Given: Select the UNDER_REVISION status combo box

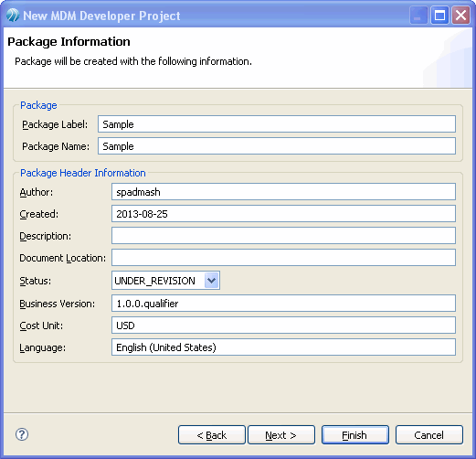Looking at the screenshot, I should (165, 281).
